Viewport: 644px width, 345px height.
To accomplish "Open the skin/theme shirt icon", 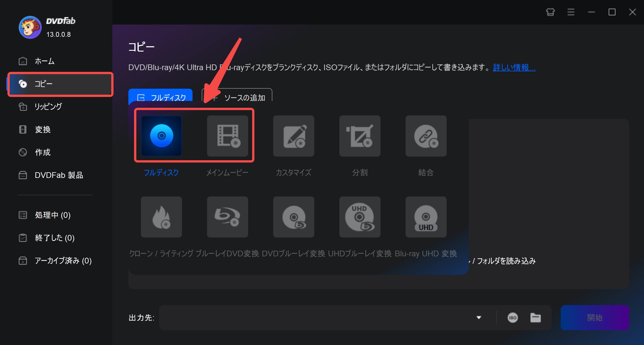I will tap(550, 12).
